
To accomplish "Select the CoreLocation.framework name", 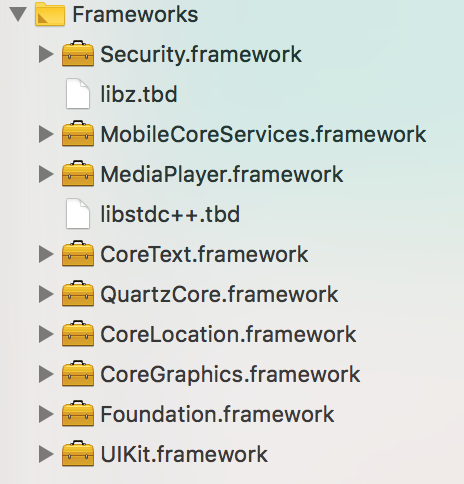I will pyautogui.click(x=228, y=334).
